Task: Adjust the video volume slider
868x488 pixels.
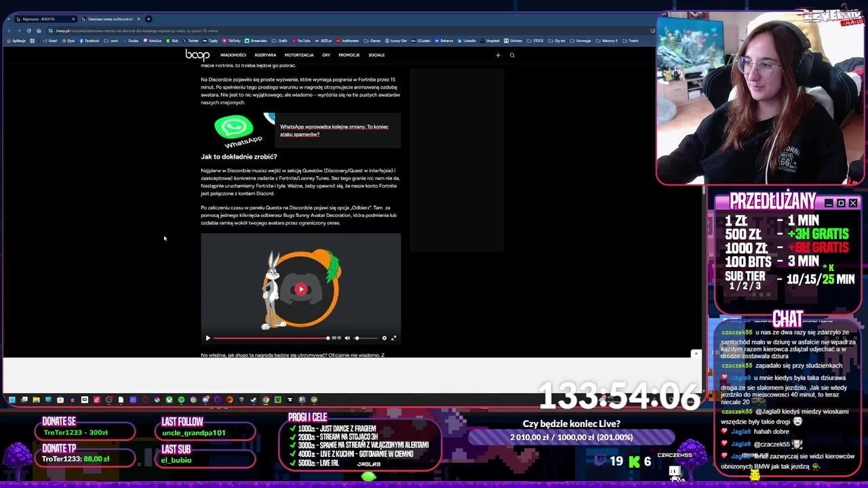Action: point(366,338)
